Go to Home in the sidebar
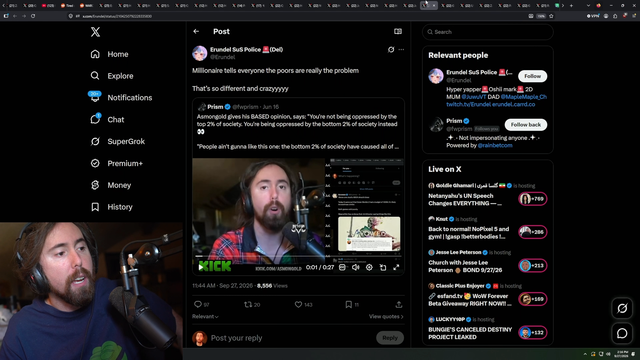The image size is (640, 360). (109, 54)
